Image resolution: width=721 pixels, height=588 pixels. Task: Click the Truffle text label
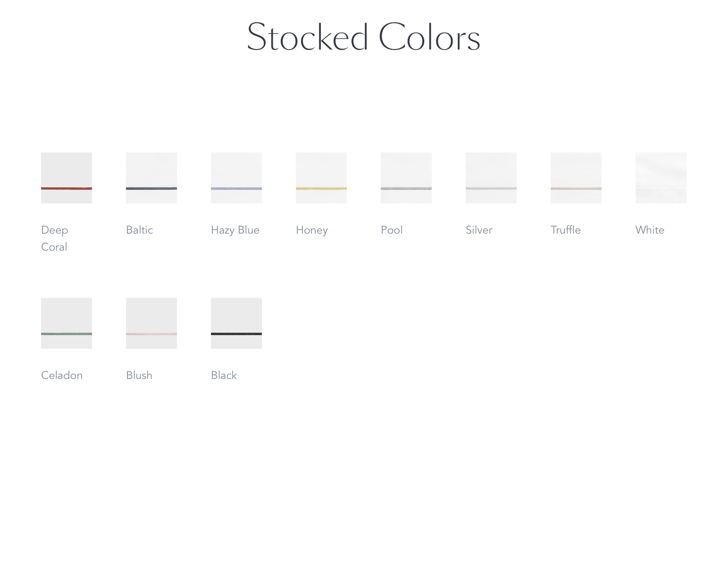pyautogui.click(x=566, y=230)
